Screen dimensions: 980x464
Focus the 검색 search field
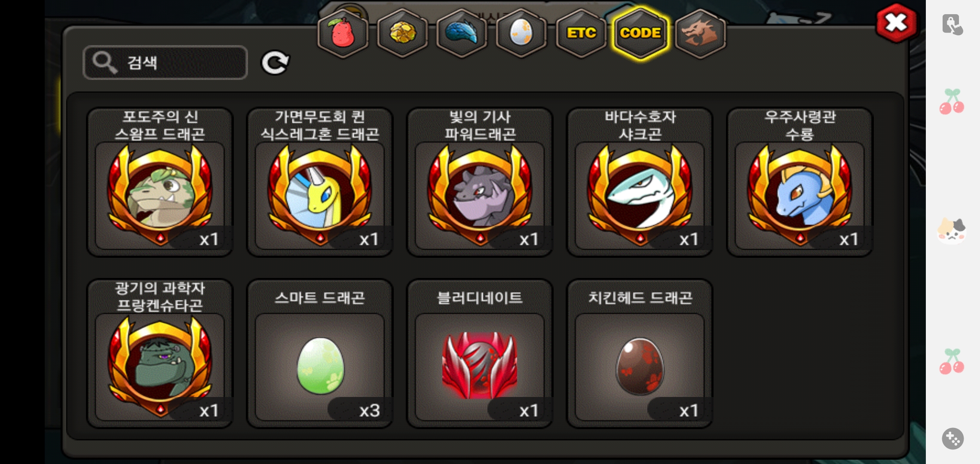pyautogui.click(x=165, y=63)
